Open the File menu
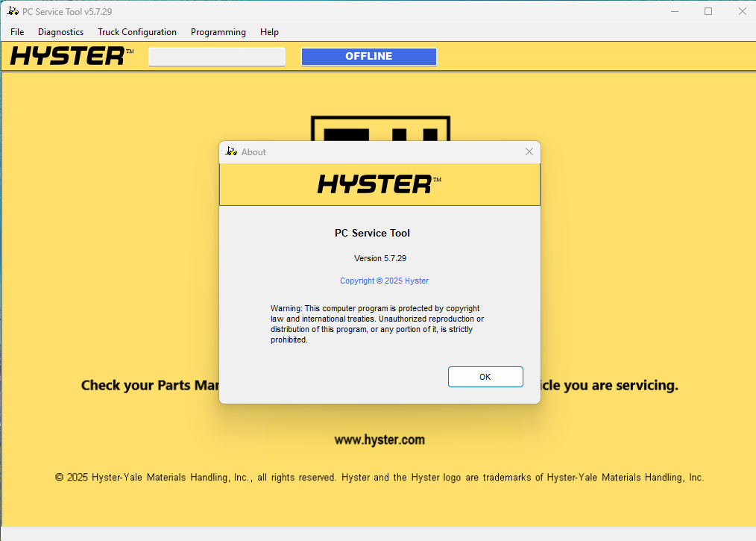This screenshot has height=541, width=756. click(x=17, y=32)
